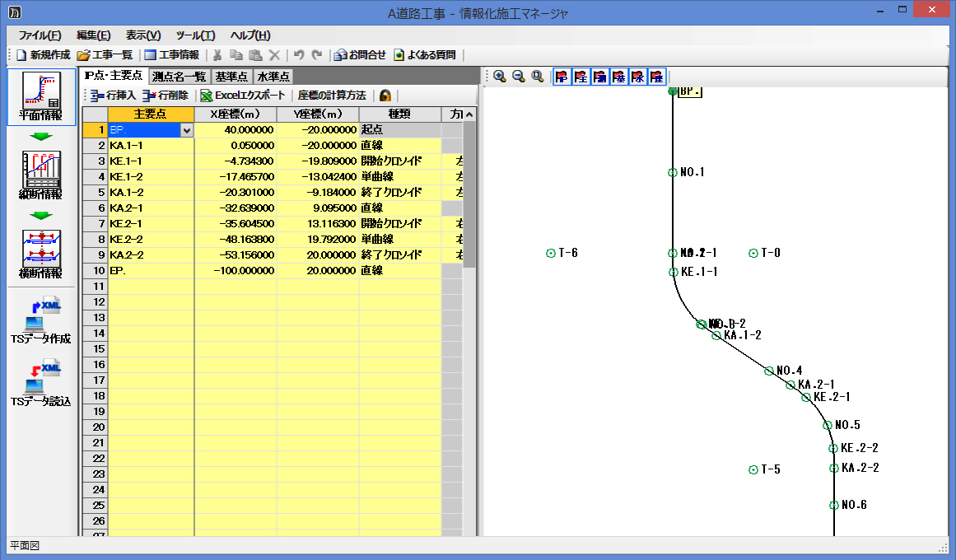956x560 pixels.
Task: Click the zoom-to-fit magnifier icon
Action: [x=538, y=77]
